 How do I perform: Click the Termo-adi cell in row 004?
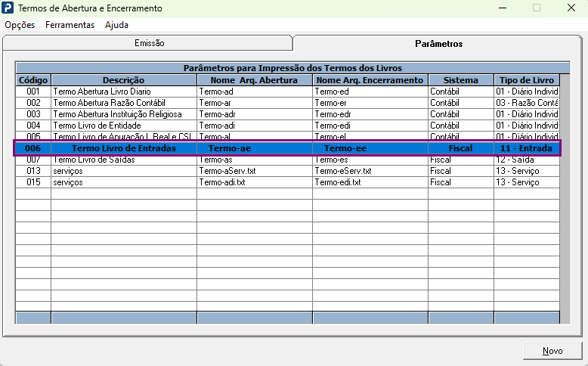click(254, 126)
